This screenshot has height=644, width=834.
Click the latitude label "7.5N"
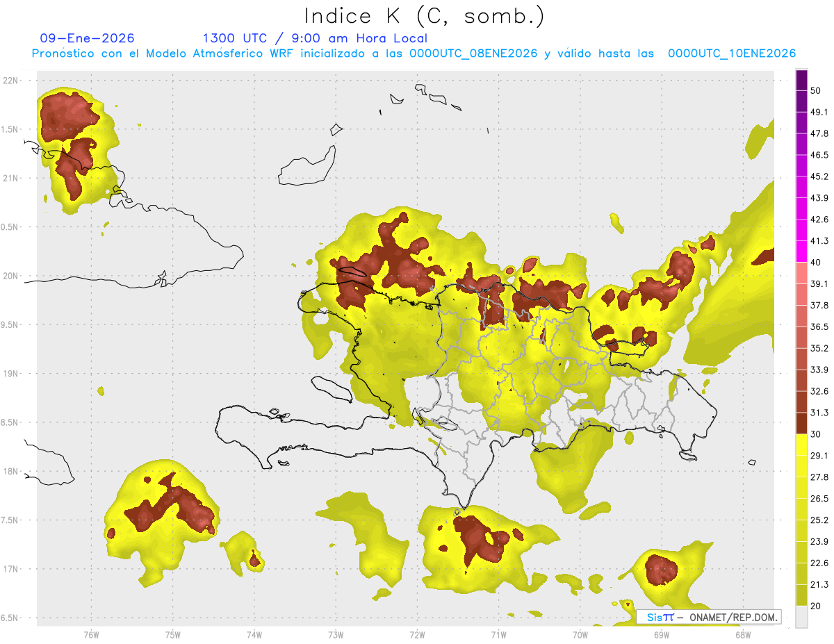(x=10, y=520)
